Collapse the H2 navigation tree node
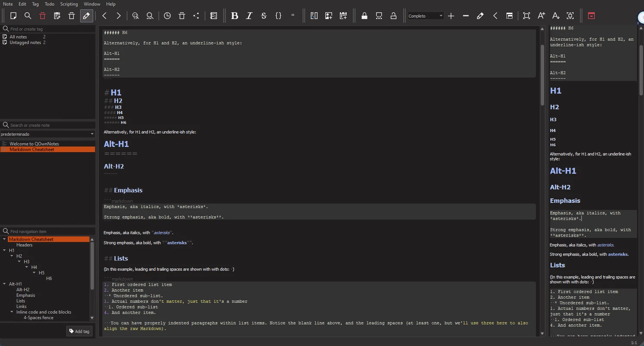644x346 pixels. [x=12, y=256]
